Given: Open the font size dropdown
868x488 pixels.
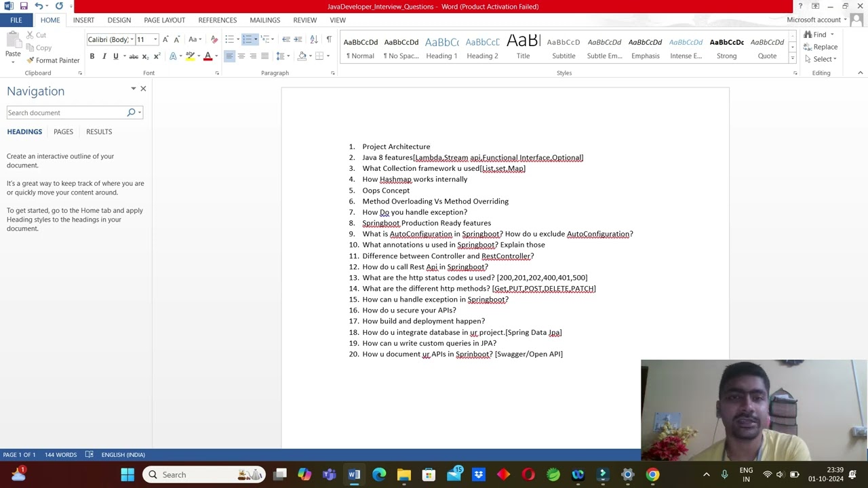Looking at the screenshot, I should pos(155,39).
